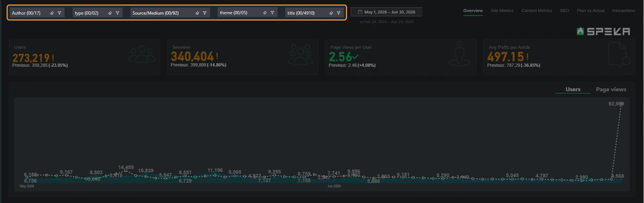Viewport: 644px width, 203px height.
Task: Clear the type filter using the eraser icon
Action: click(x=110, y=13)
